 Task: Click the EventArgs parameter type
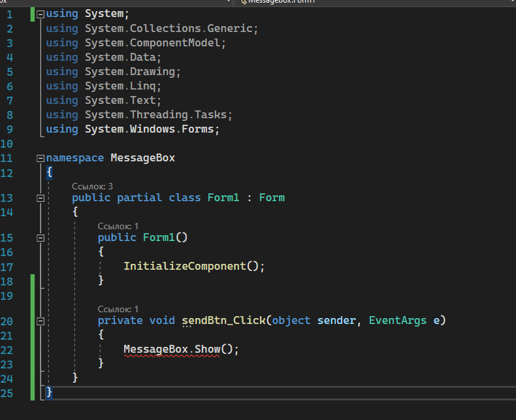pyautogui.click(x=398, y=320)
